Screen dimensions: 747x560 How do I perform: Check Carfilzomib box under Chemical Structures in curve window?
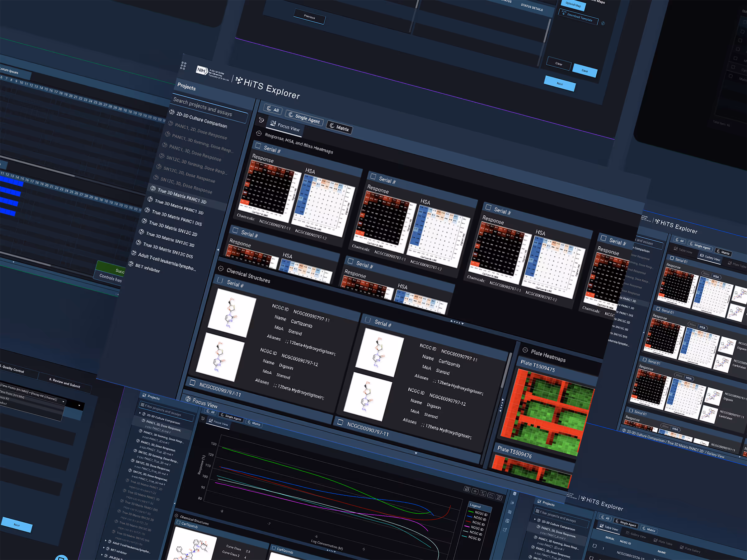pyautogui.click(x=178, y=522)
